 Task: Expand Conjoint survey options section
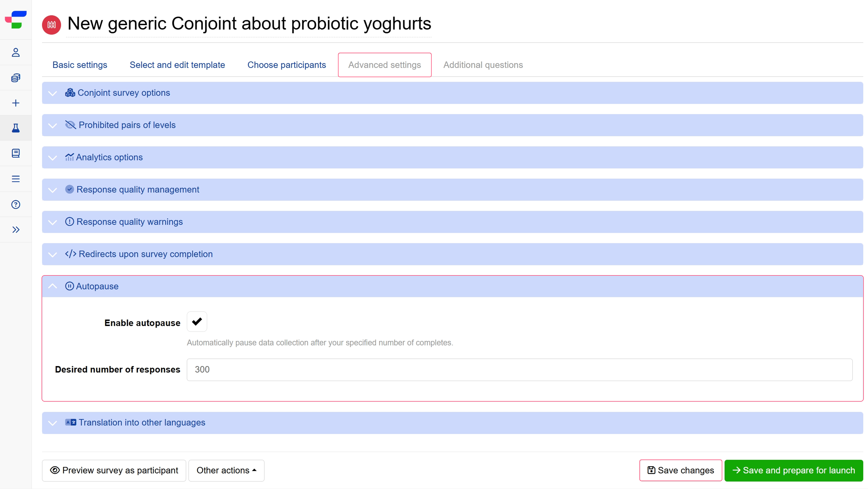pyautogui.click(x=124, y=93)
